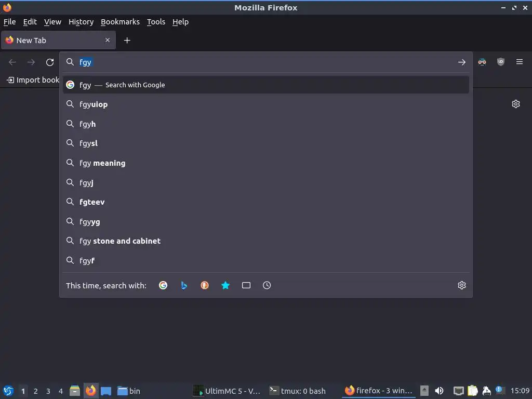Search this time in Bookmarks star
Image resolution: width=532 pixels, height=399 pixels.
pyautogui.click(x=225, y=285)
